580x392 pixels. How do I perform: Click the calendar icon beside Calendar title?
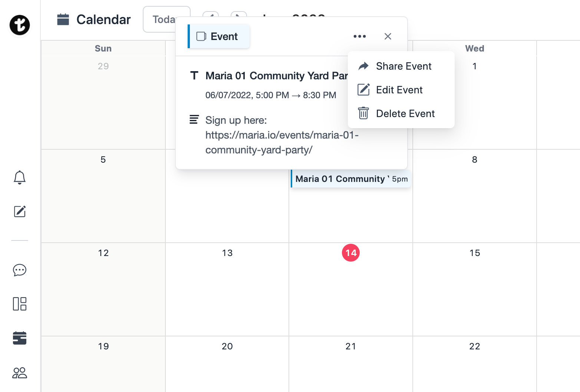pyautogui.click(x=63, y=20)
